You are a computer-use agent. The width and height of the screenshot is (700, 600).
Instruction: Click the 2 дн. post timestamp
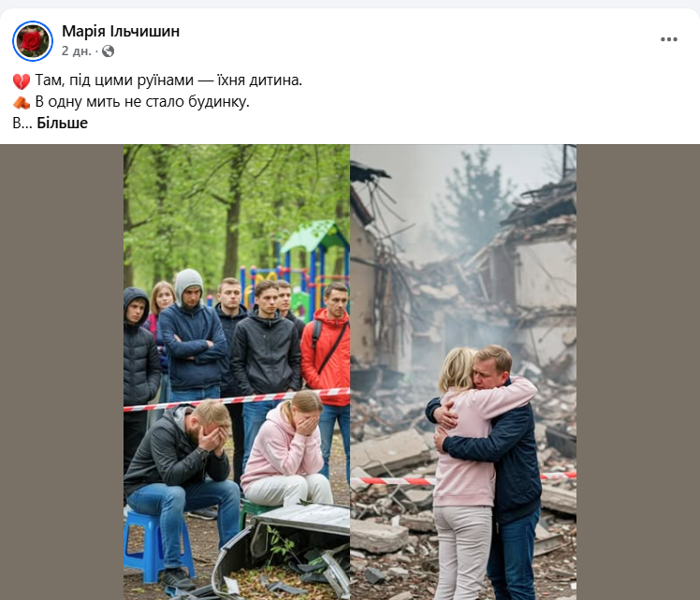(77, 51)
